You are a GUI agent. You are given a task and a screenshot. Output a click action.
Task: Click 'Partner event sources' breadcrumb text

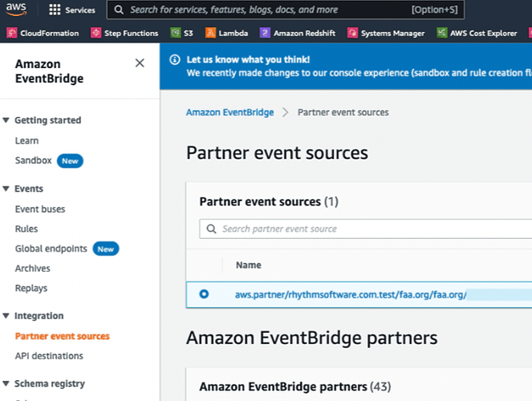[x=343, y=112]
